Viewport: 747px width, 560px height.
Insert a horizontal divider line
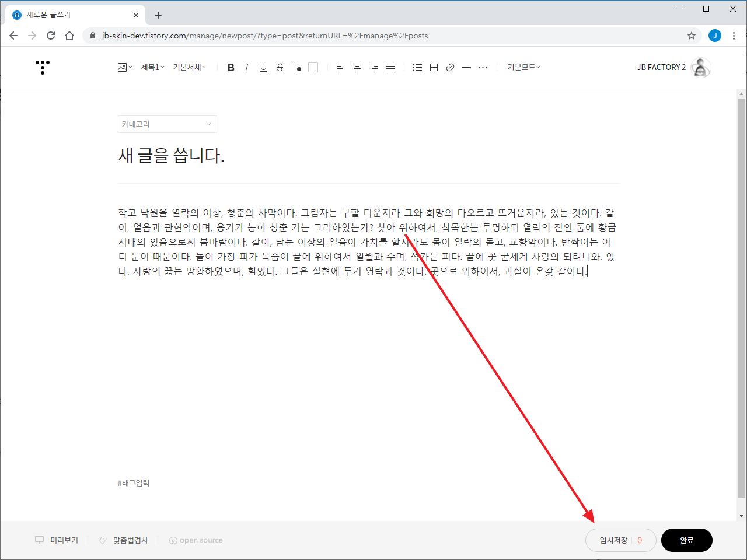[466, 68]
